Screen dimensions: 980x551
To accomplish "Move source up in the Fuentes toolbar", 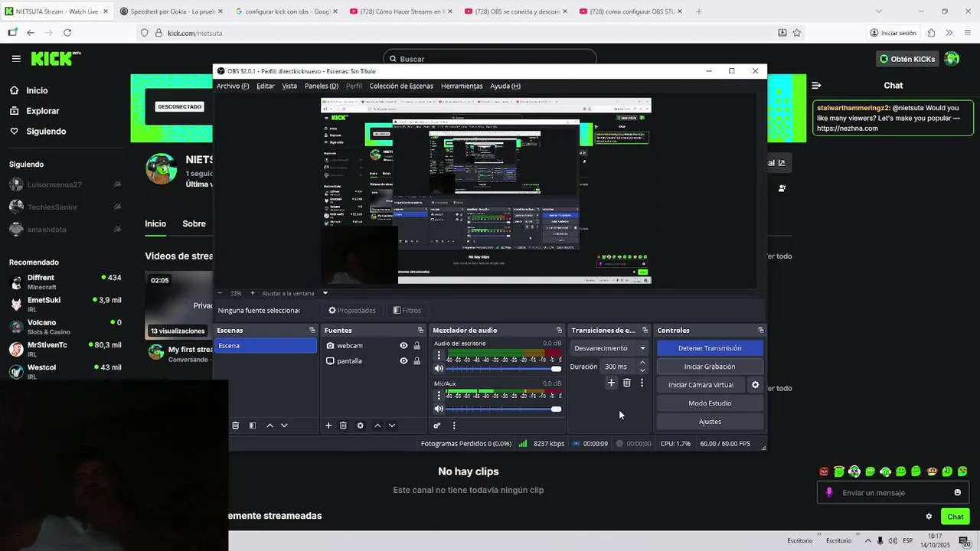I will 377,425.
